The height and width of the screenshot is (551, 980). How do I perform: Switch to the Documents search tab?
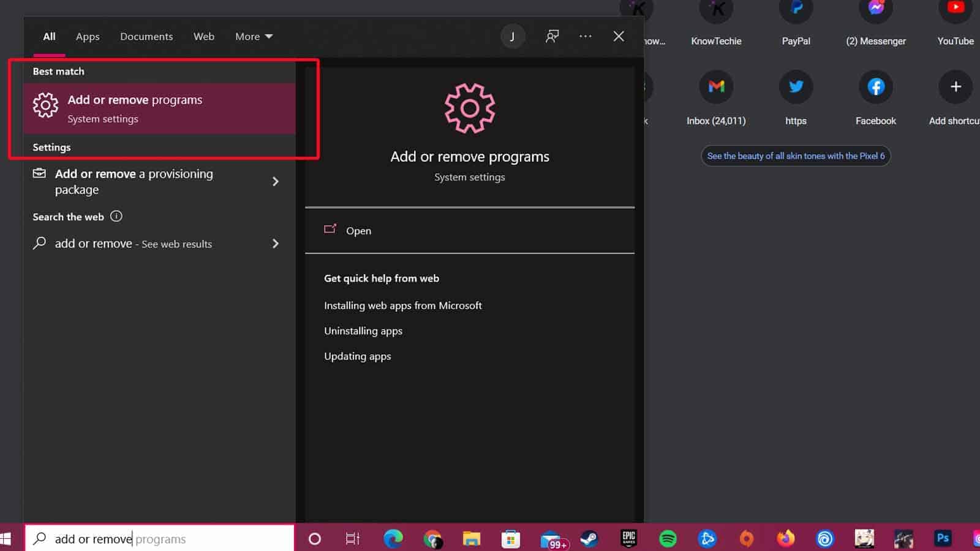146,36
